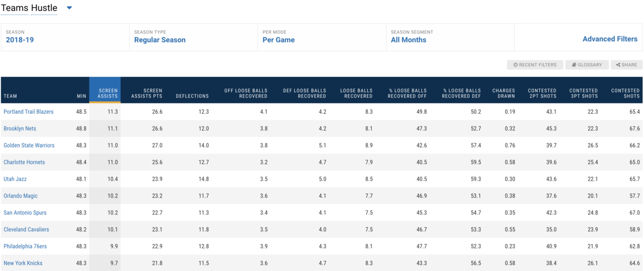Viewport: 644px width, 271px height.
Task: Click the share icon
Action: tap(618, 65)
